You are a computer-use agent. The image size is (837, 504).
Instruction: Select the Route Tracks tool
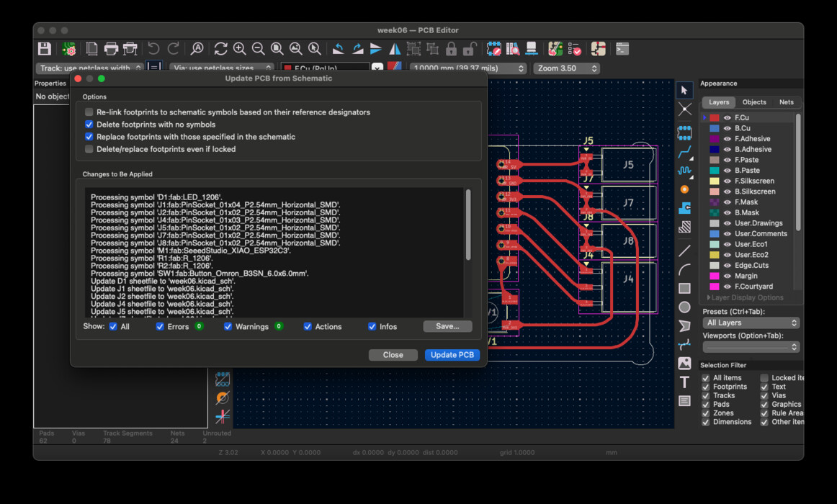tap(684, 153)
